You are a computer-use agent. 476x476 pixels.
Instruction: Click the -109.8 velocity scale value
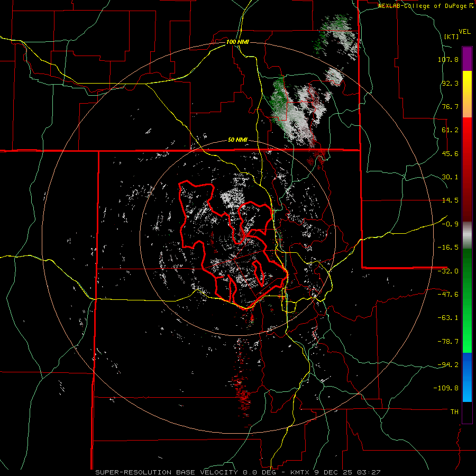446,388
